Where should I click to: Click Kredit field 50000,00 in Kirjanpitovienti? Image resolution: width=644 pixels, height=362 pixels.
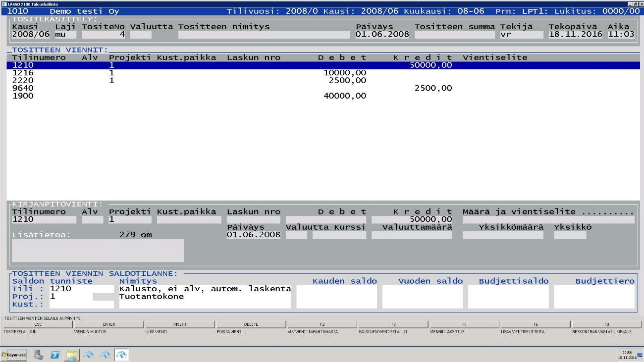click(x=412, y=219)
